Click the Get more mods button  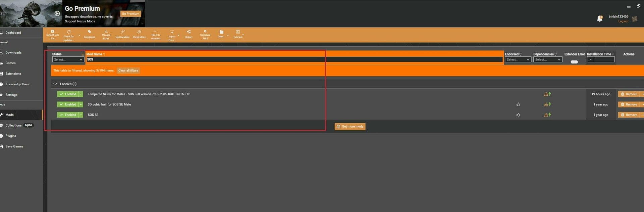pyautogui.click(x=350, y=126)
